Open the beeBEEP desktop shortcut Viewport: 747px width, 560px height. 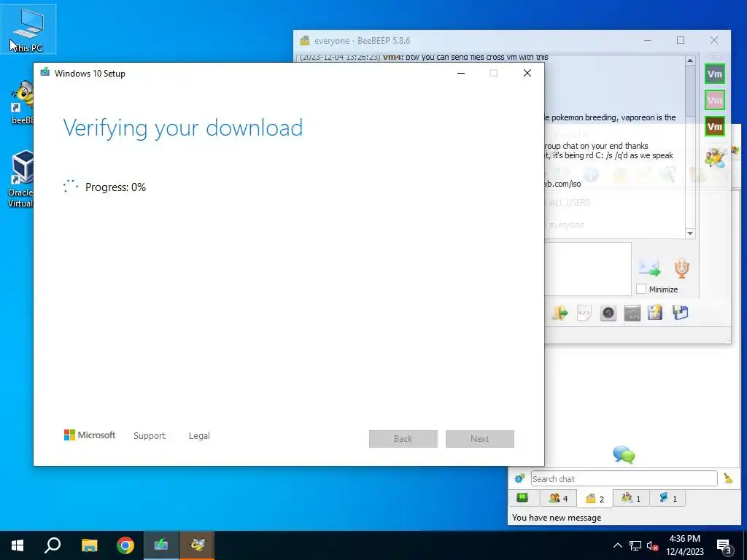[22, 103]
